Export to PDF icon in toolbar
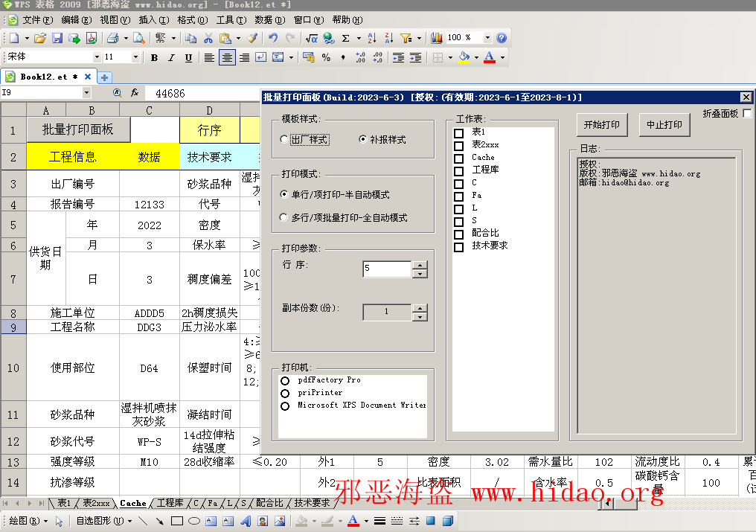The width and height of the screenshot is (756, 532). tap(92, 38)
